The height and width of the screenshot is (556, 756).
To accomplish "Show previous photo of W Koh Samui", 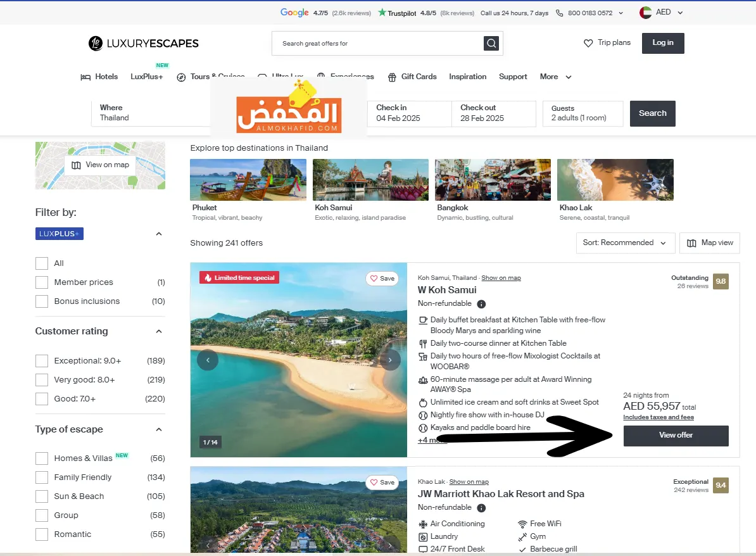I will click(208, 360).
